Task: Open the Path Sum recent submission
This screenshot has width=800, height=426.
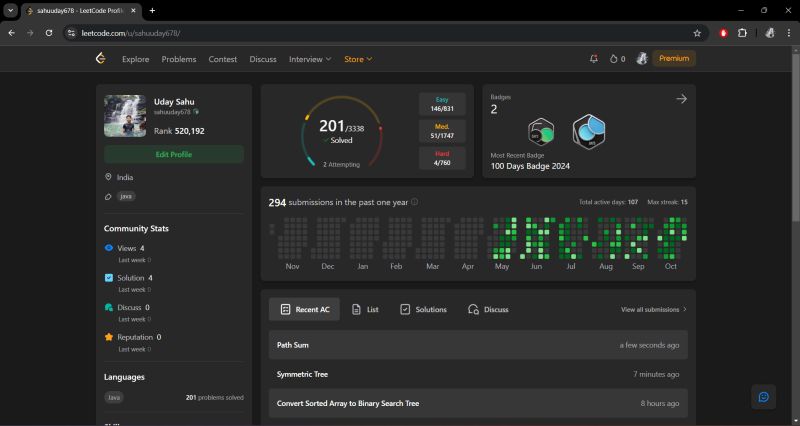Action: [293, 345]
